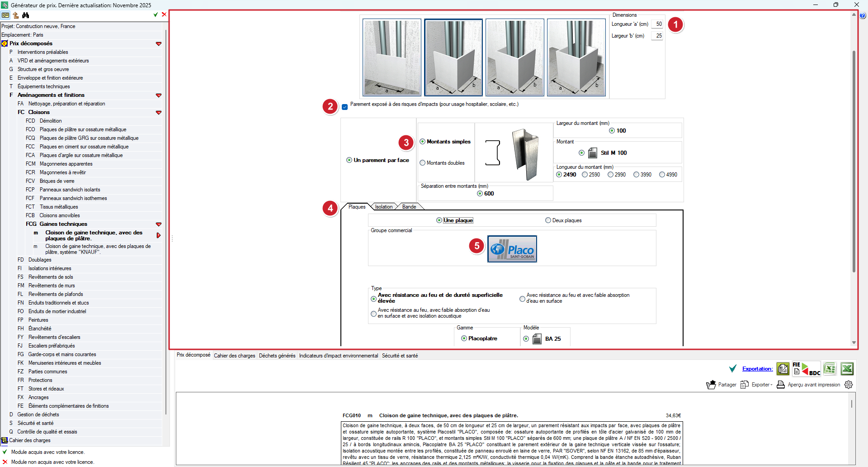Toggle the Parement exposé à des risques d'impacts checkbox
868x467 pixels.
pos(344,107)
